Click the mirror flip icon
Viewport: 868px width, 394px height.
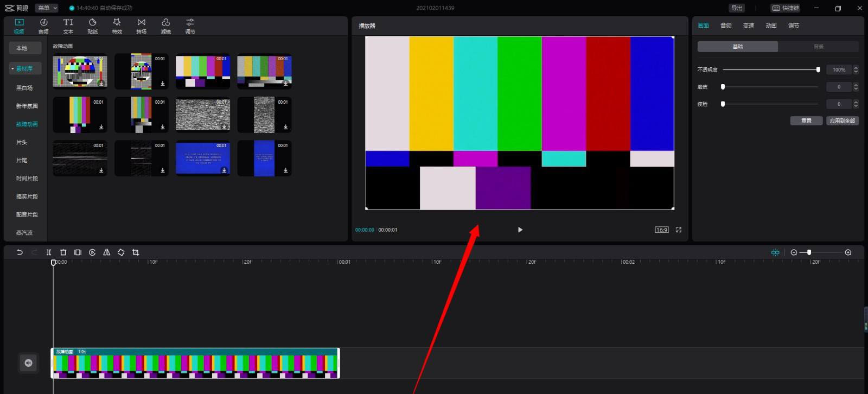click(107, 252)
